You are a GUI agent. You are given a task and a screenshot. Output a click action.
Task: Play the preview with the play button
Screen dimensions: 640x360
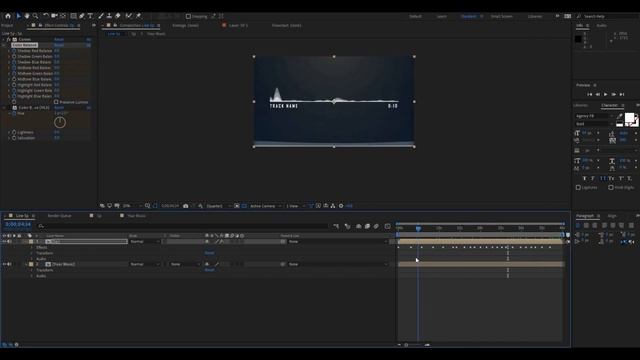coord(605,94)
